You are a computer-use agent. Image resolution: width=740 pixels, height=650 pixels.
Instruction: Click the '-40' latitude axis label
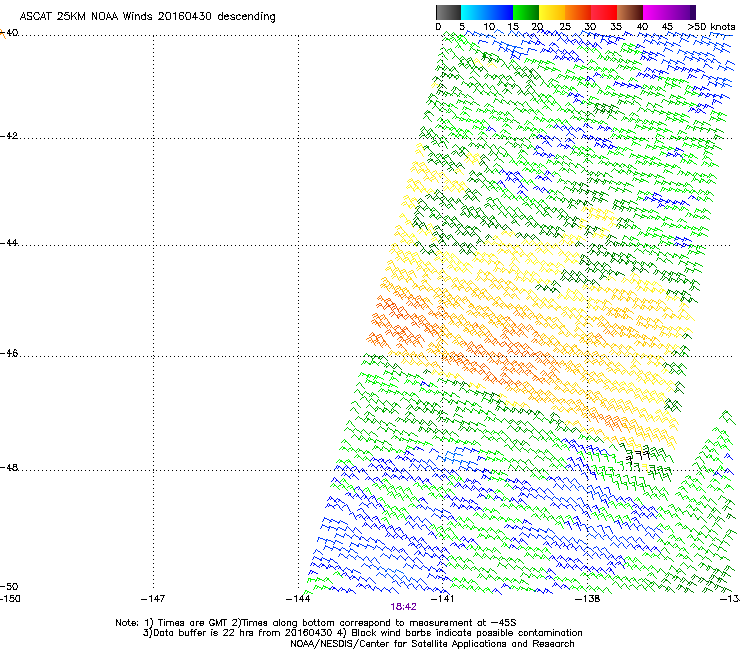click(x=9, y=33)
